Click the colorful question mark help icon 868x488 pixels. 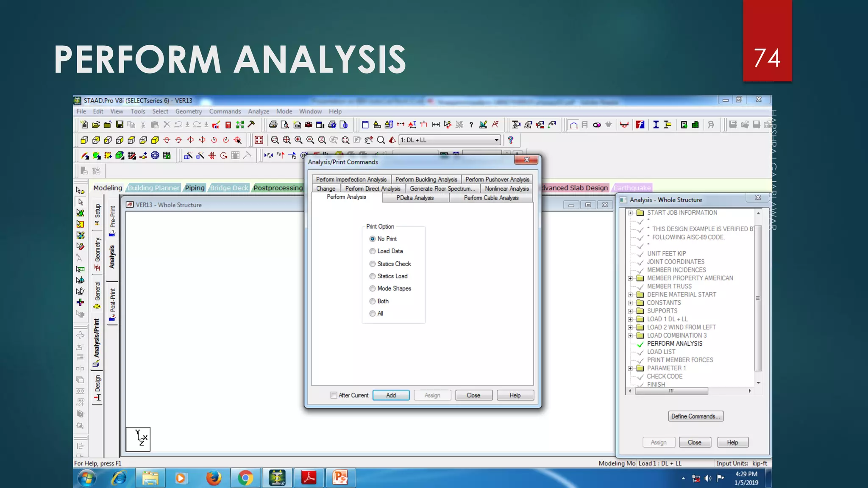(x=511, y=140)
